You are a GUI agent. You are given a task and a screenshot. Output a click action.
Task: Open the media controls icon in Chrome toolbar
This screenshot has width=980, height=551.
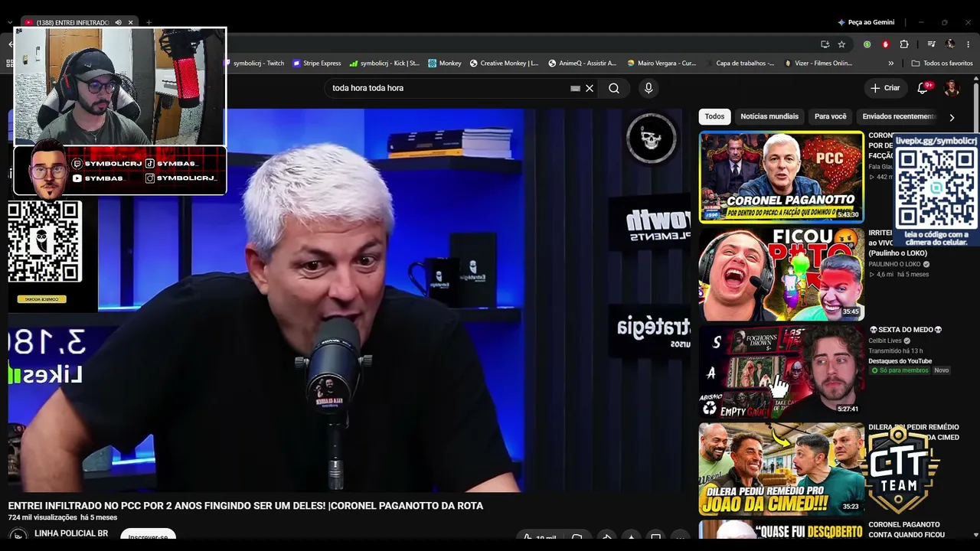point(932,44)
